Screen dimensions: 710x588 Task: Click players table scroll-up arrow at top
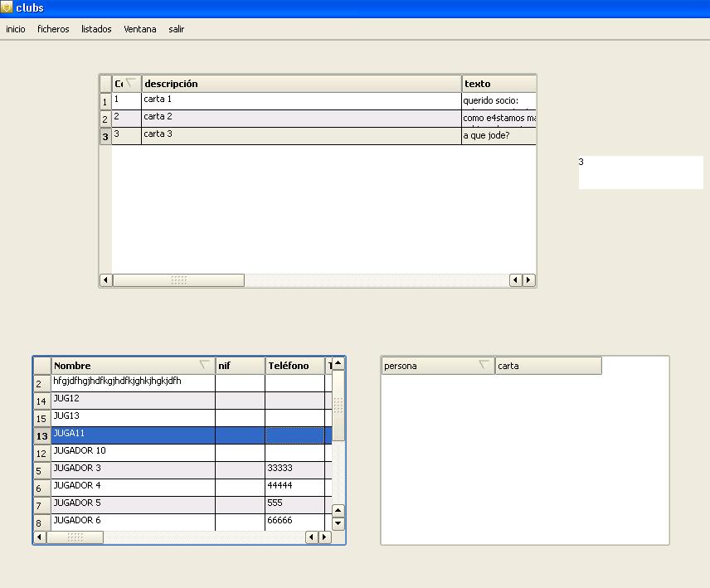[x=338, y=363]
